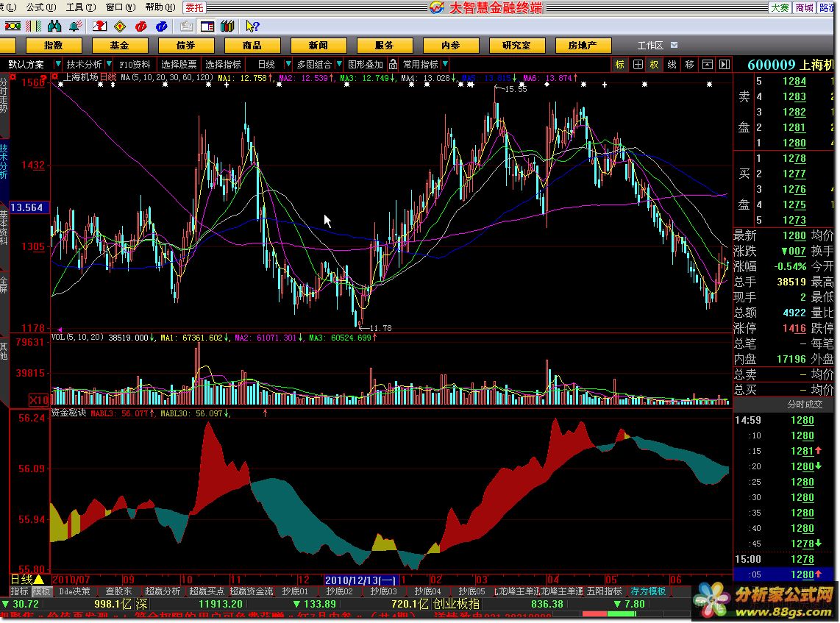Click the 移 move chart icon
The width and height of the screenshot is (840, 623).
pyautogui.click(x=689, y=65)
